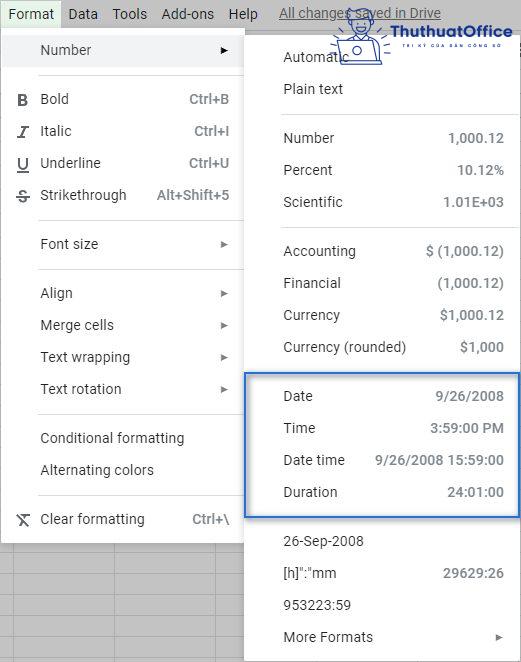Apply the Date 9/26/2008 format
The width and height of the screenshot is (521, 662).
click(382, 396)
